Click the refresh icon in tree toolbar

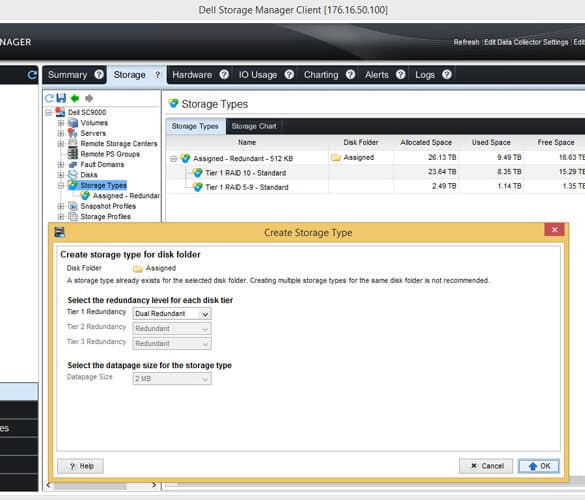tap(49, 98)
